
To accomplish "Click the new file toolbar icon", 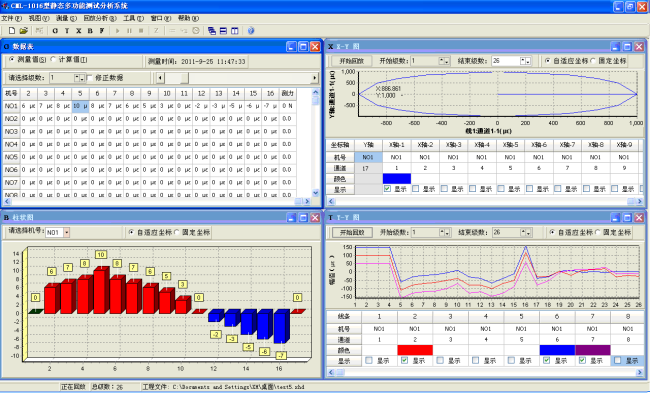I will tap(12, 30).
